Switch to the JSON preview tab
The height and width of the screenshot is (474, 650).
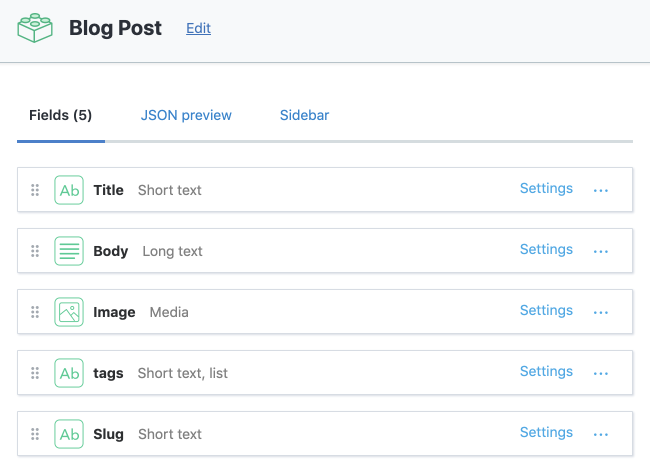[186, 115]
